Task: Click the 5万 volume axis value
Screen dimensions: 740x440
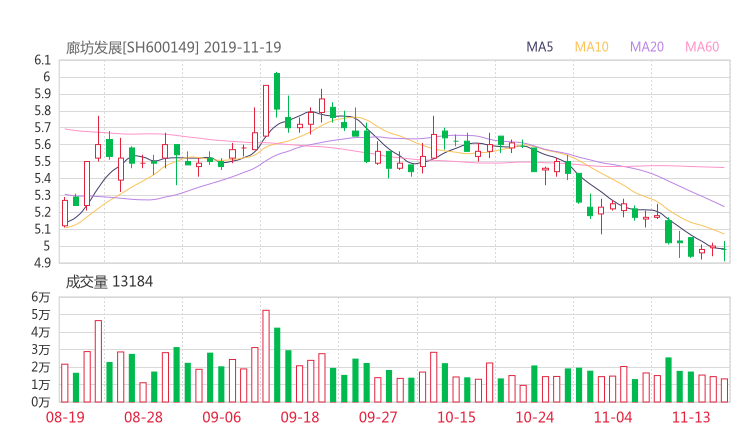Action: pyautogui.click(x=41, y=314)
